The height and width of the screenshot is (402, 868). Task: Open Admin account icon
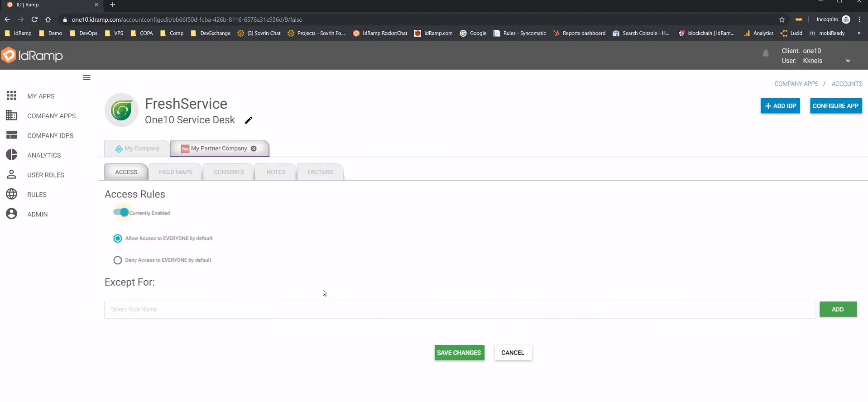[x=12, y=214]
